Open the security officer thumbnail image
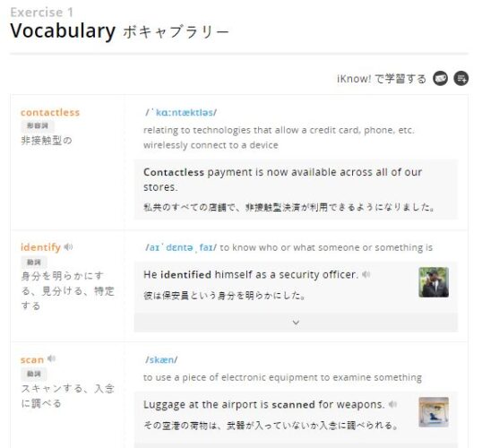The height and width of the screenshot is (448, 482). tap(434, 282)
